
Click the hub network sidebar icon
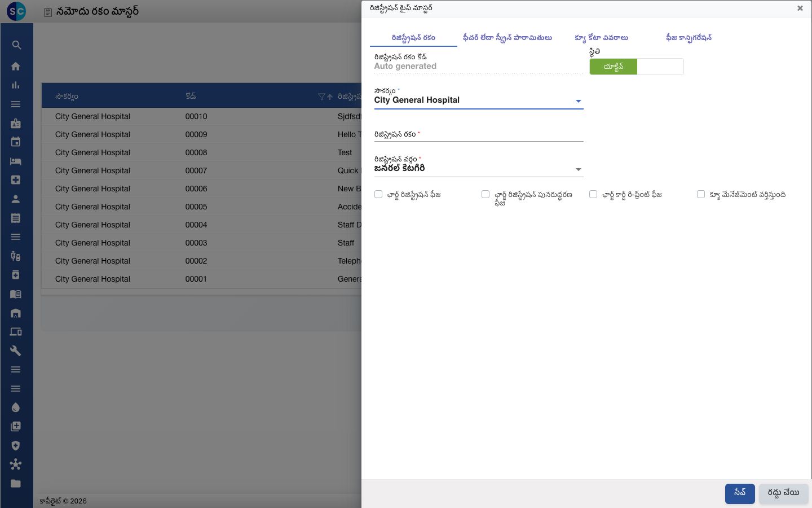coord(16,465)
